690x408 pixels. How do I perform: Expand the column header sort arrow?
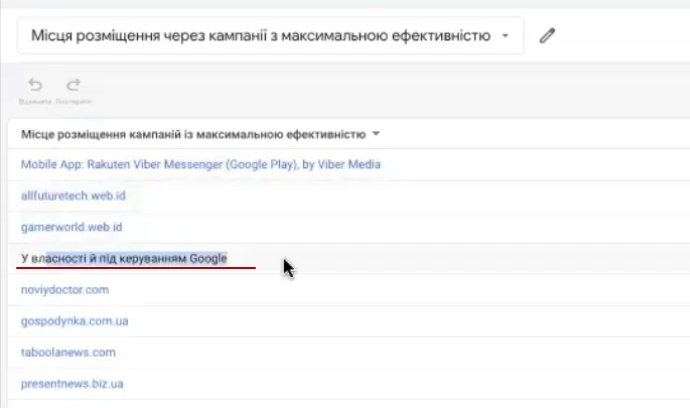click(376, 133)
